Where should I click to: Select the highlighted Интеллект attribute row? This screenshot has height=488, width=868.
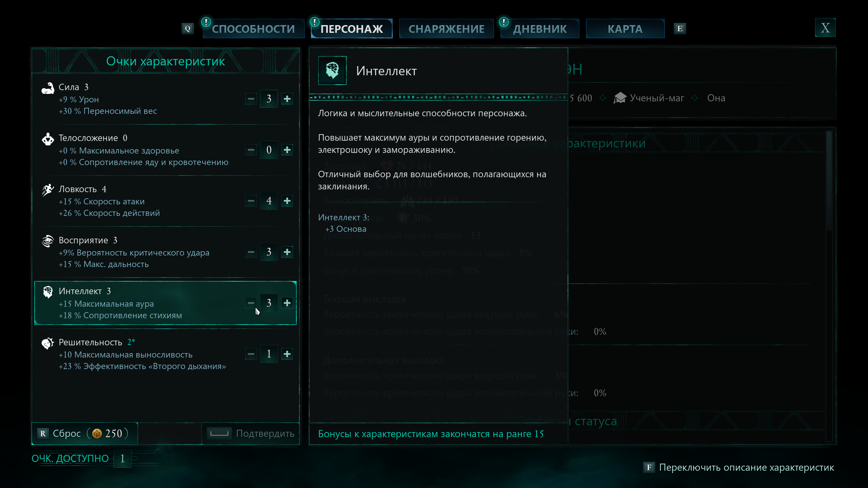coord(165,303)
